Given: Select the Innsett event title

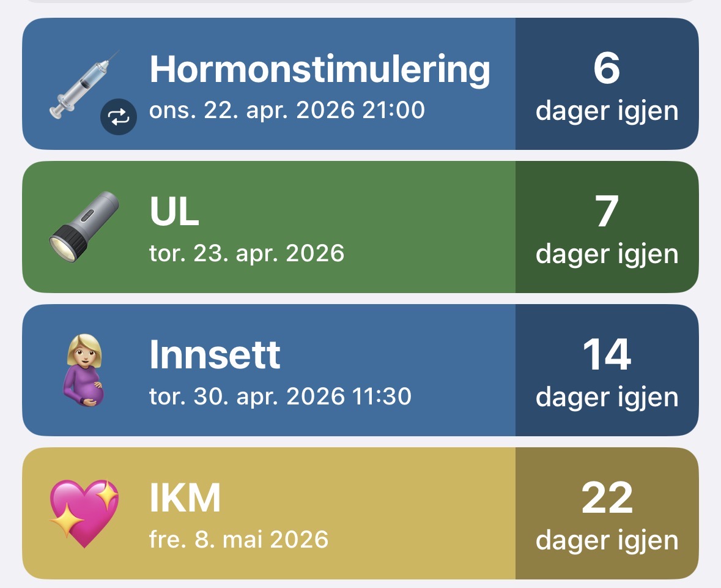Looking at the screenshot, I should pos(215,355).
